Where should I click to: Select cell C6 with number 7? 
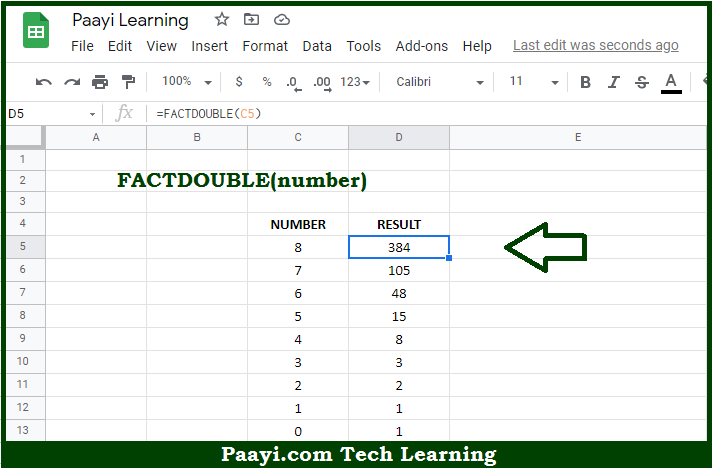[x=298, y=271]
